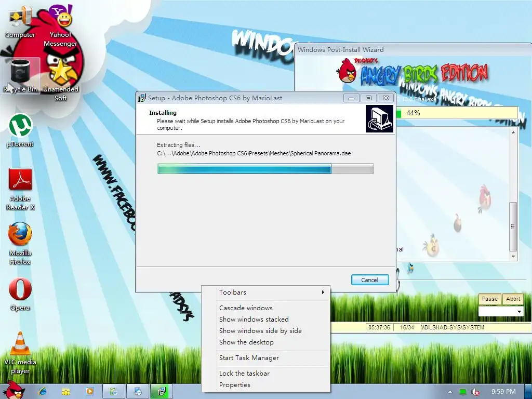Open Adobe Reader X shortcut
The height and width of the screenshot is (399, 532).
(x=20, y=189)
